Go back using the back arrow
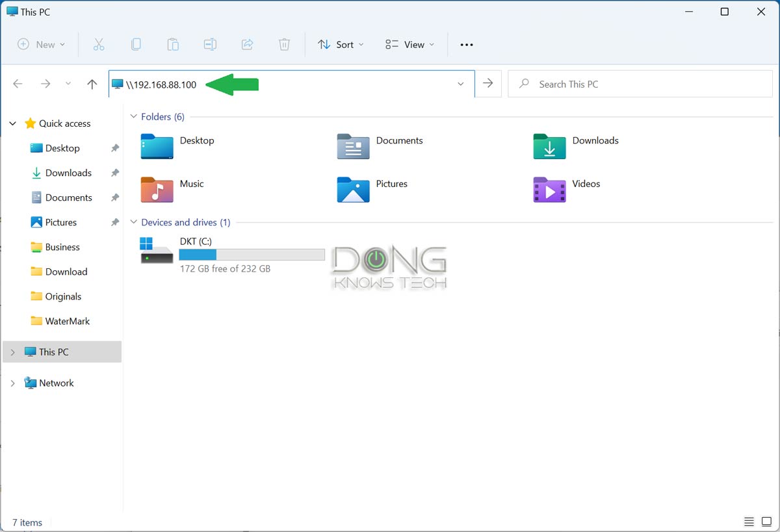The image size is (780, 532). tap(18, 83)
